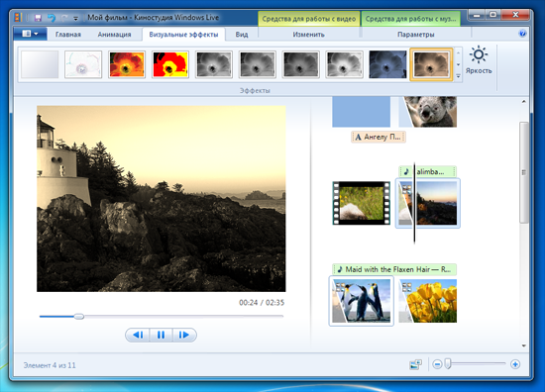The width and height of the screenshot is (545, 392).
Task: Pause the movie playback
Action: coord(161,335)
